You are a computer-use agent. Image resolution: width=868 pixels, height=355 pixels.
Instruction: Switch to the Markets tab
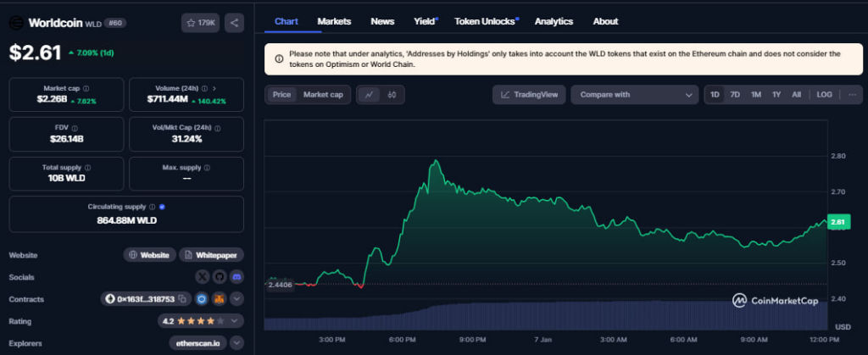click(334, 21)
